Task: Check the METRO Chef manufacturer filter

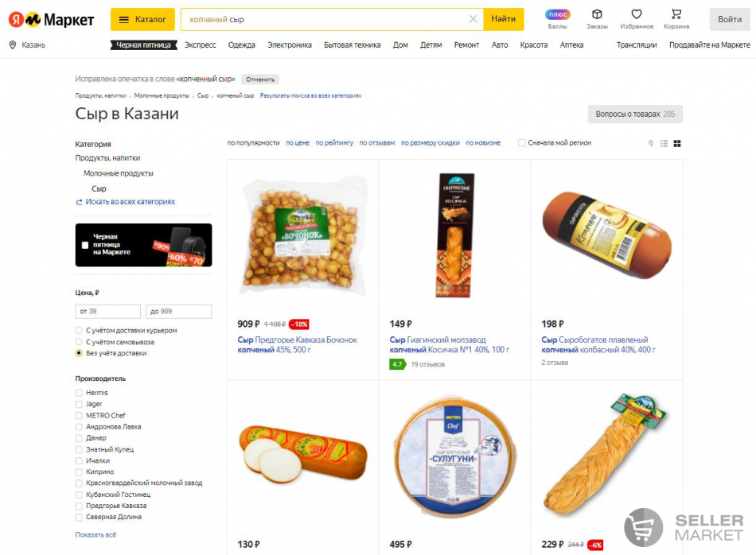Action: [x=79, y=415]
